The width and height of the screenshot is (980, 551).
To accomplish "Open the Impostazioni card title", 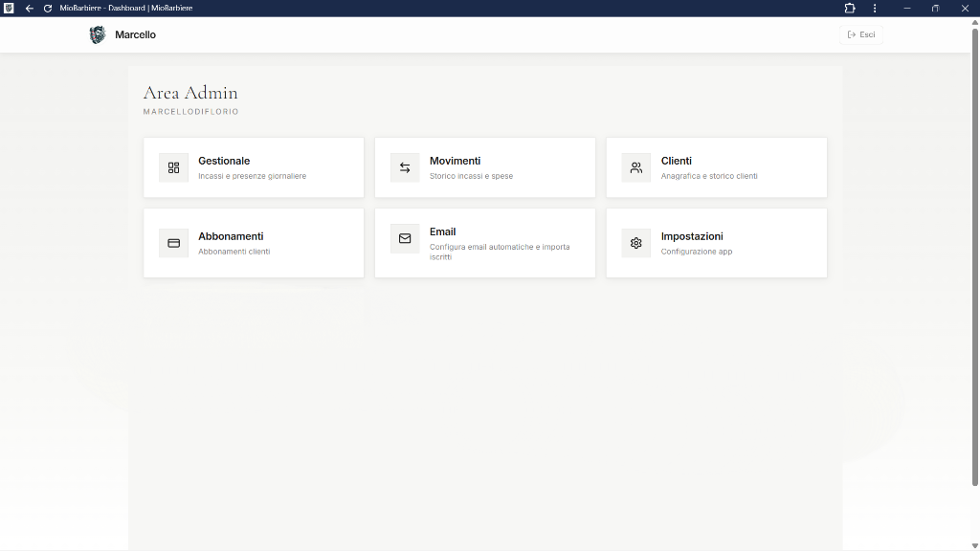I will tap(692, 236).
